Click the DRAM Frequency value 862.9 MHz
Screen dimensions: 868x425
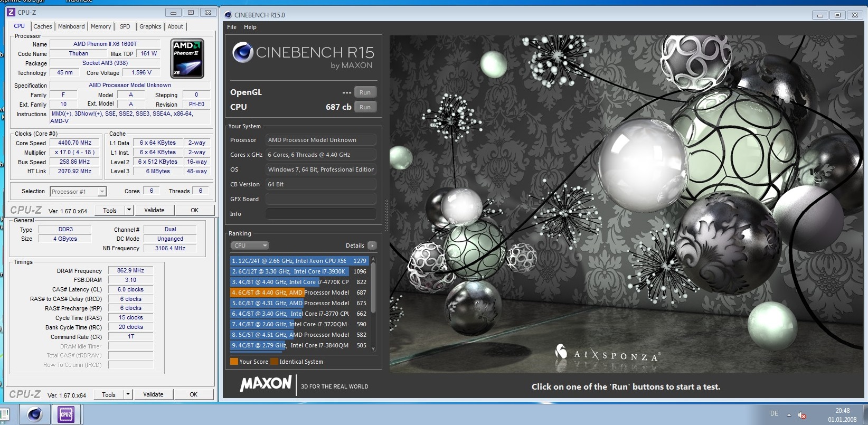point(130,271)
